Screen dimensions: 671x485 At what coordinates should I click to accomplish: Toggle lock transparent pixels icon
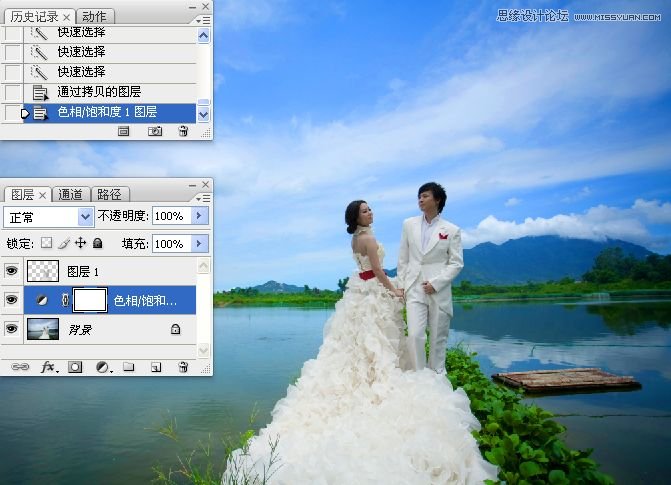(x=46, y=243)
